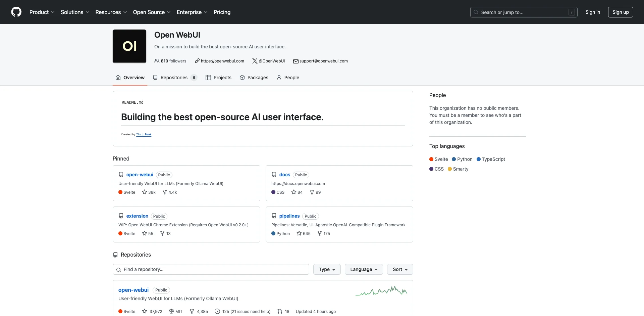This screenshot has height=316, width=644.
Task: Click the X (Twitter) logo icon
Action: pyautogui.click(x=255, y=61)
